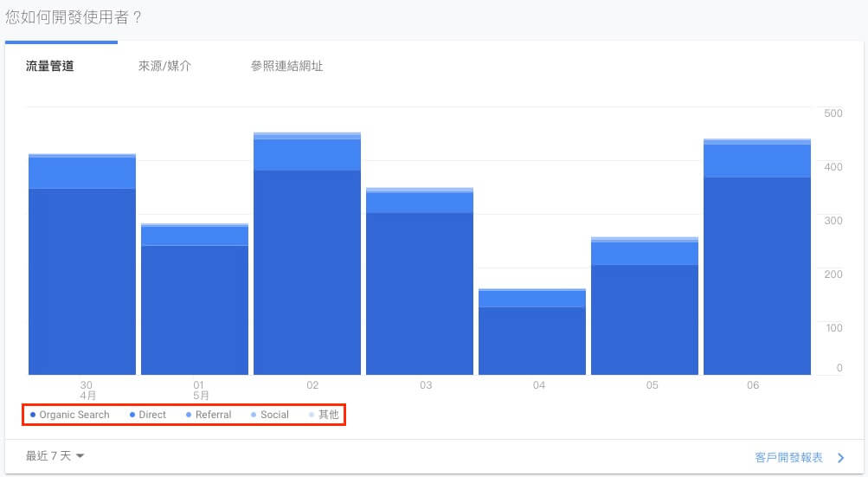Open the 客戶開發報表 report link
The image size is (868, 477).
[x=788, y=457]
